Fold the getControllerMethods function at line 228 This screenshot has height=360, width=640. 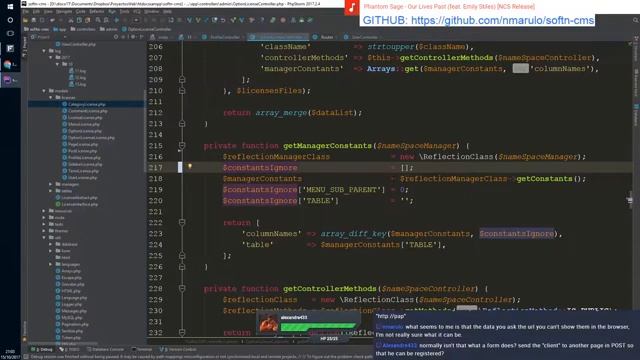(x=182, y=288)
